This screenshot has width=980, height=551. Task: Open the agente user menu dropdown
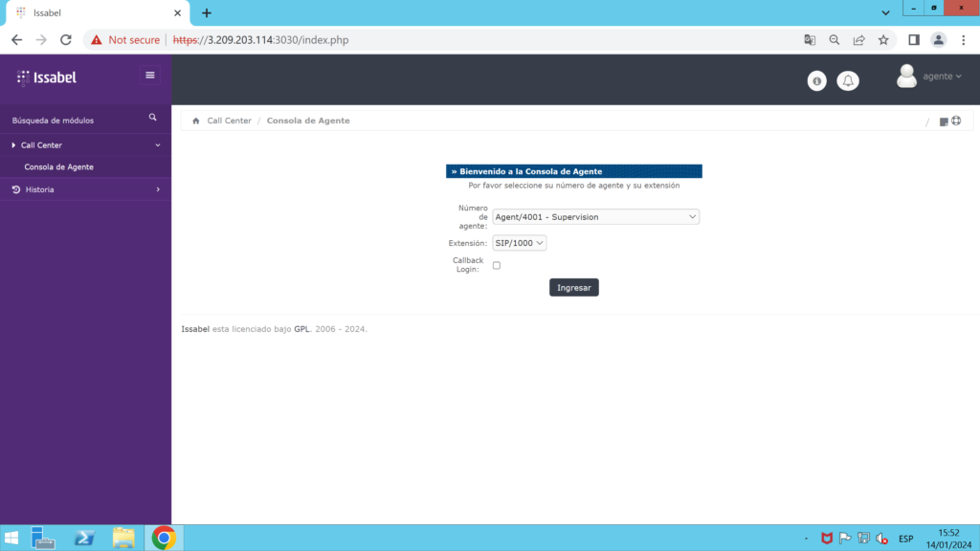[x=929, y=77]
